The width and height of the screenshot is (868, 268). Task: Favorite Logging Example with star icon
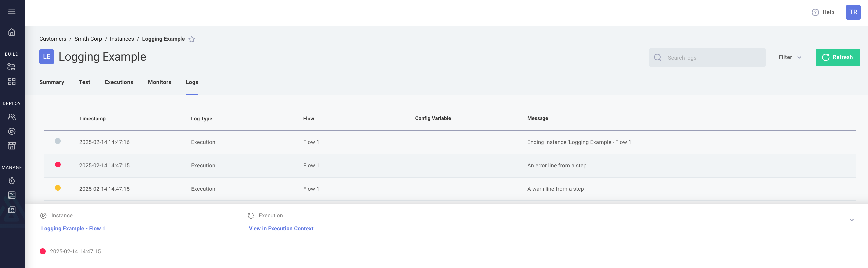pos(192,39)
